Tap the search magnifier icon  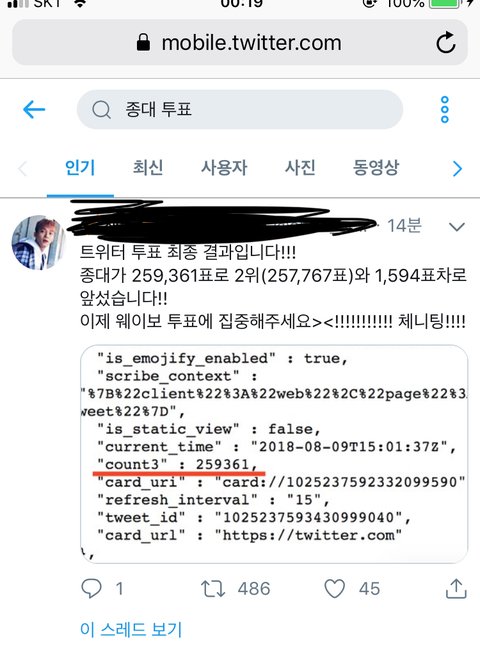tap(101, 110)
